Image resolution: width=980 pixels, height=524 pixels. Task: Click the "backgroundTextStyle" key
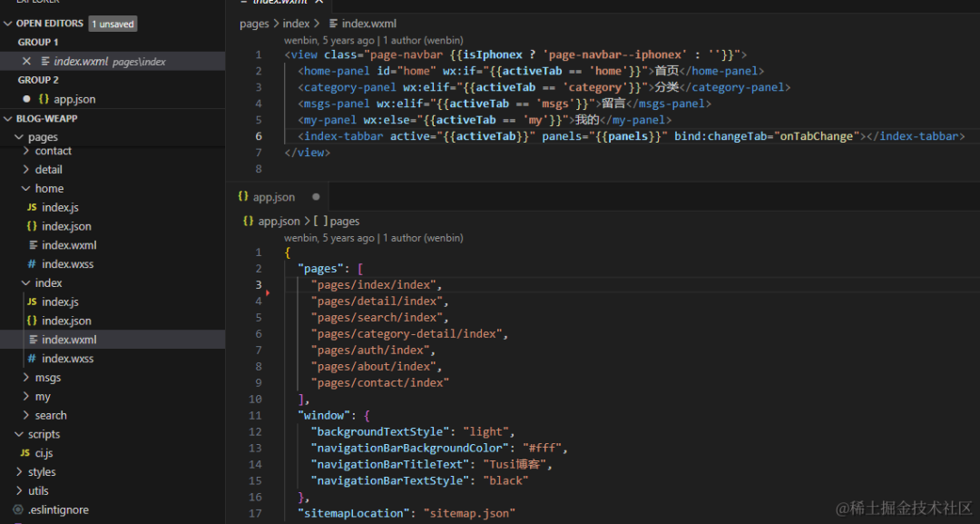380,432
